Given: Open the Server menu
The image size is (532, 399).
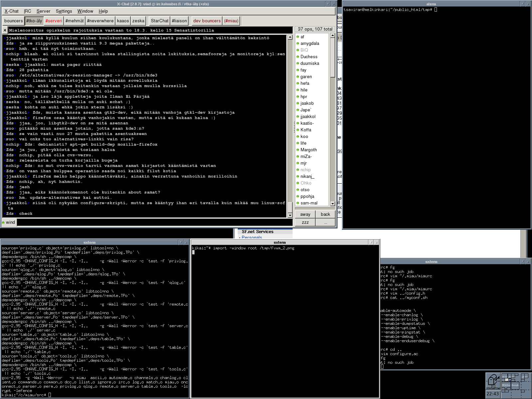Looking at the screenshot, I should [x=43, y=11].
